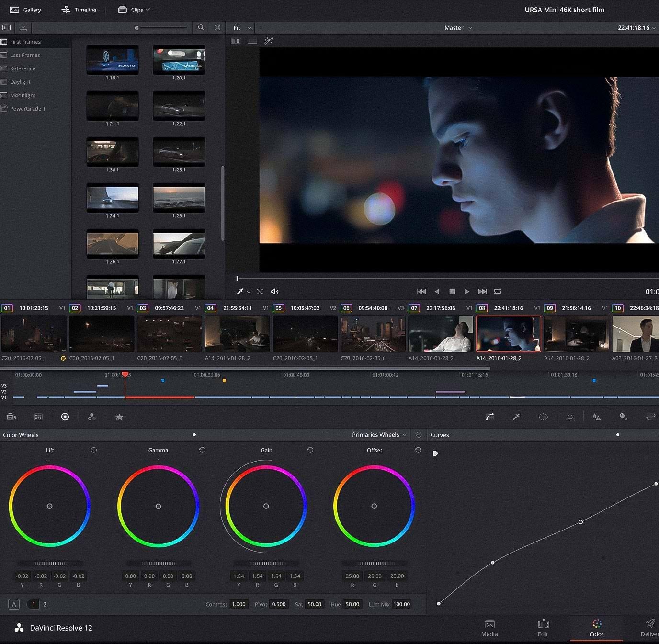Screen dimensions: 659x644
Task: Open the Curves palette icon
Action: (x=489, y=417)
